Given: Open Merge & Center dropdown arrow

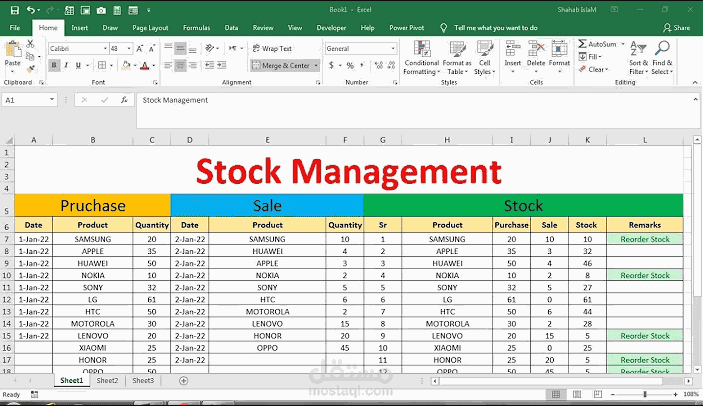Looking at the screenshot, I should 316,65.
